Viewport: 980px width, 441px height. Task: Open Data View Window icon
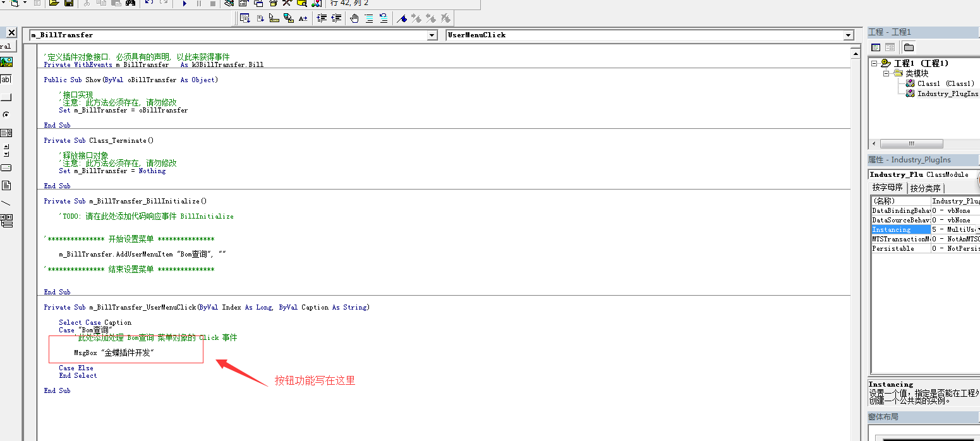[x=302, y=3]
